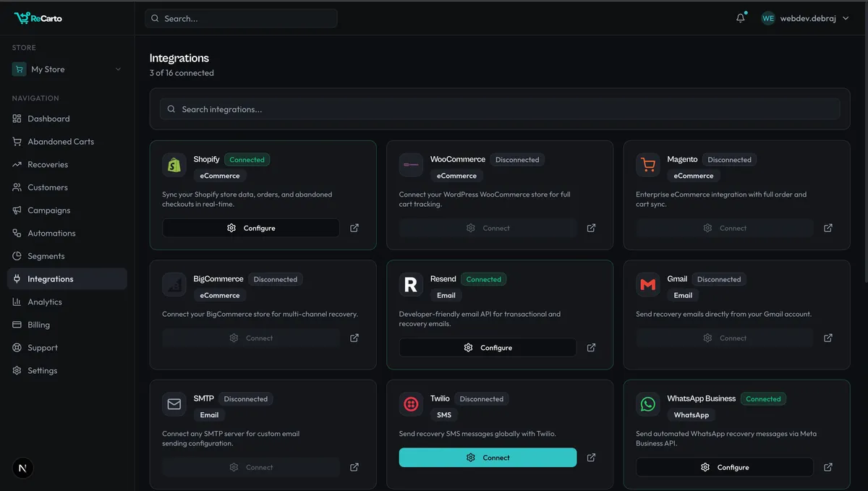Image resolution: width=868 pixels, height=491 pixels.
Task: Click Resend's Email category tag
Action: tap(446, 295)
